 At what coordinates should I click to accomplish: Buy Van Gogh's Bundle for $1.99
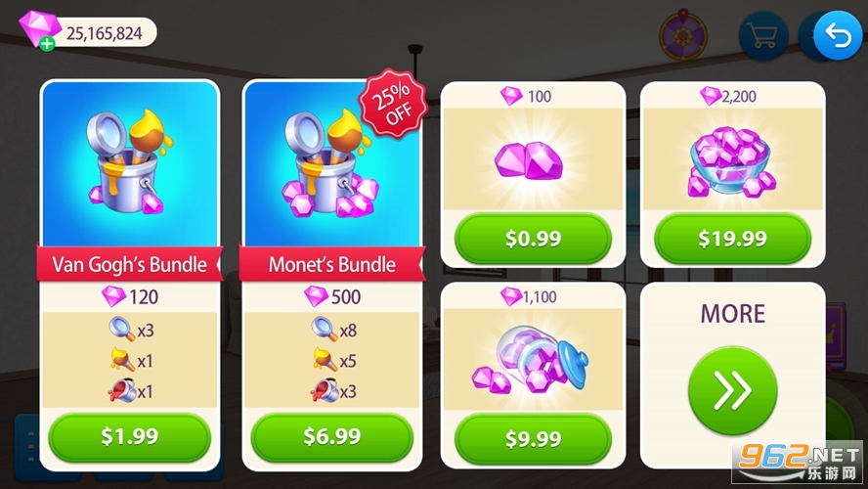(x=130, y=437)
